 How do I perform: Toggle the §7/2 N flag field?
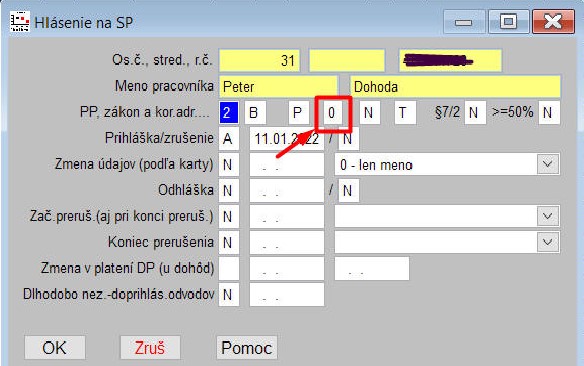pos(475,112)
